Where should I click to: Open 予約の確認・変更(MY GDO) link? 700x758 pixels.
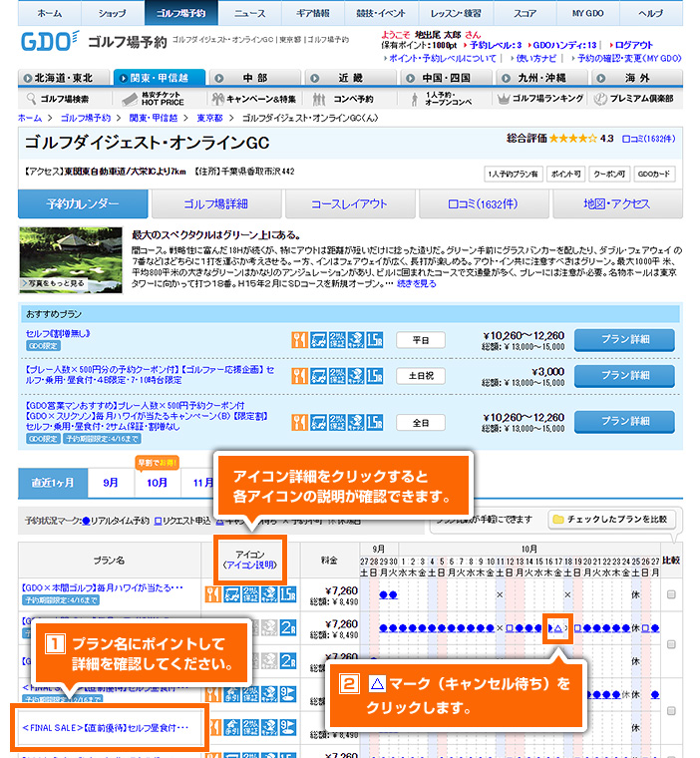pos(627,59)
